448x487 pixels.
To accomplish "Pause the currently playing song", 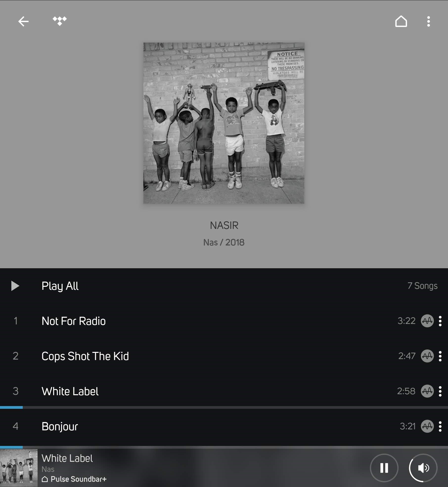I will 384,468.
